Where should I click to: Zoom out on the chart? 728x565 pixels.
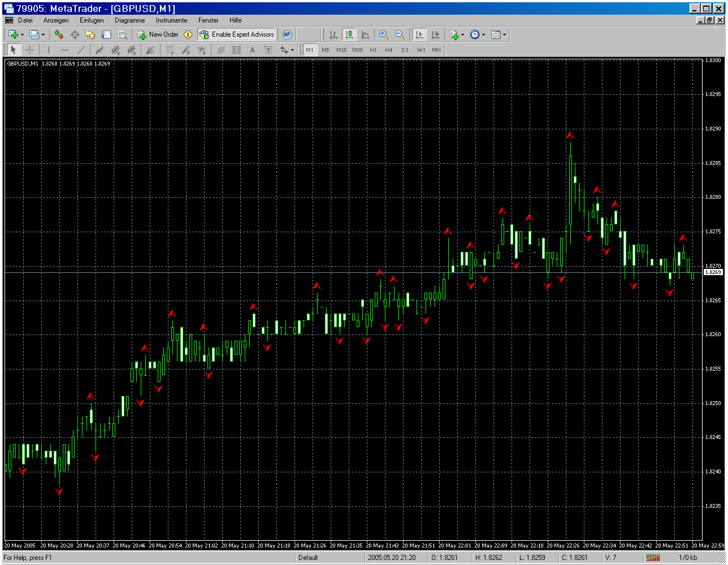(x=400, y=34)
